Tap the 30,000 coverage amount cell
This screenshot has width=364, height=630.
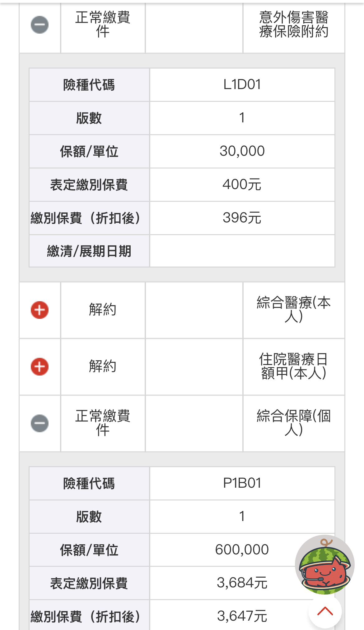coord(242,151)
